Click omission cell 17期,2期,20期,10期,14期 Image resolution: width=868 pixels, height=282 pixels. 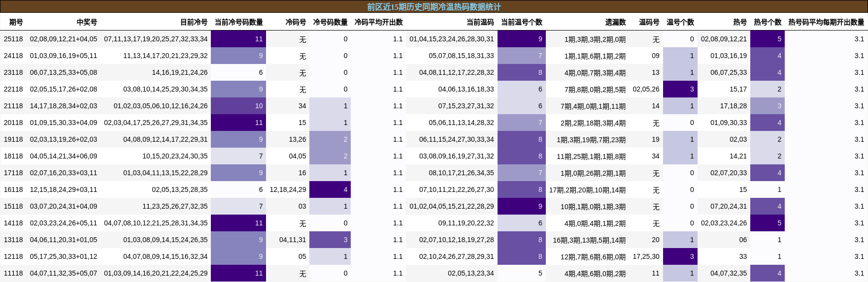587,189
